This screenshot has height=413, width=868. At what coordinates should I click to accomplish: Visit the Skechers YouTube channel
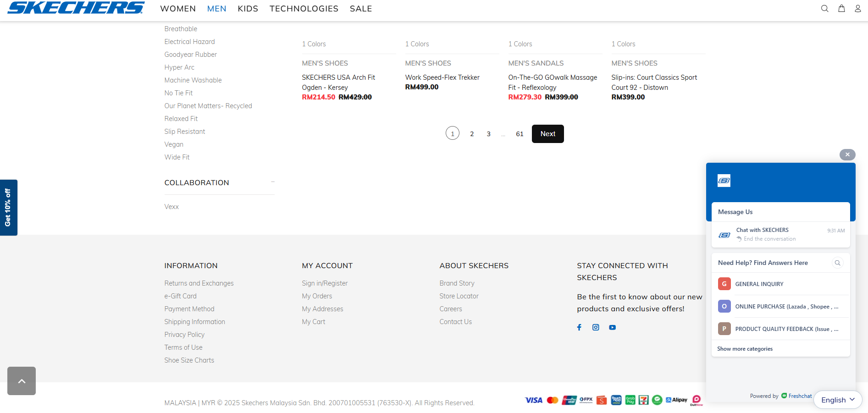click(612, 327)
